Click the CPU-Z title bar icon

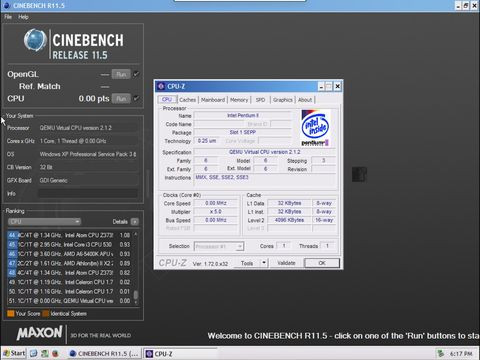(x=161, y=86)
